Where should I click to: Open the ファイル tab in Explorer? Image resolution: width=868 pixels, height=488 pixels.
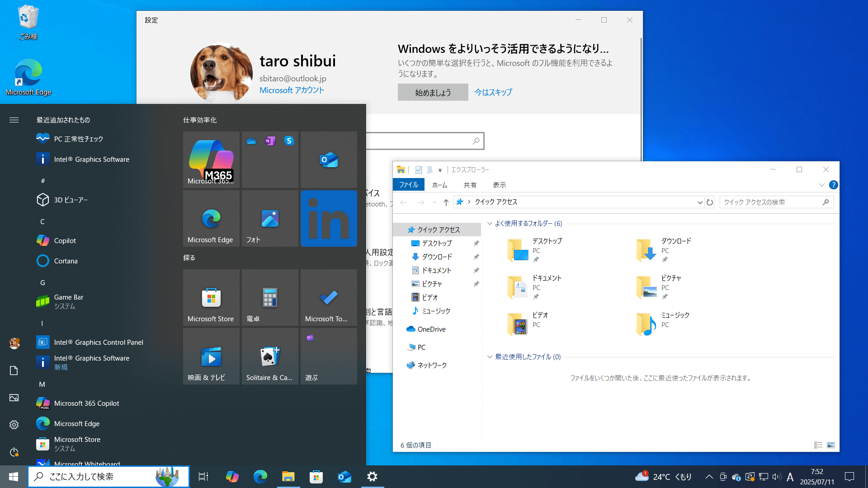click(409, 185)
